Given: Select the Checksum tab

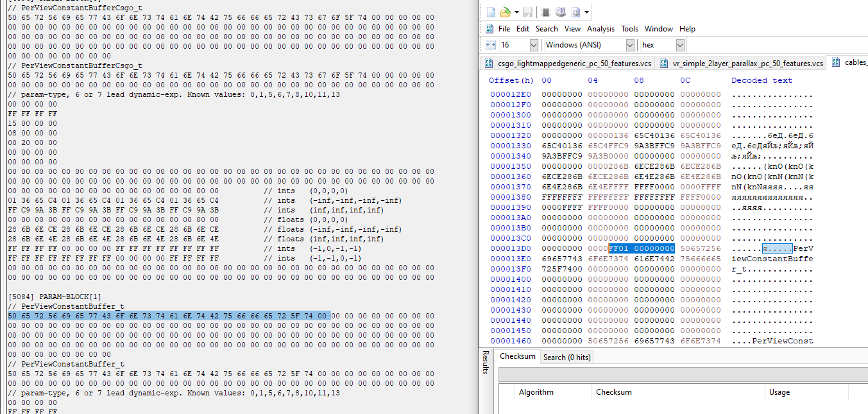Looking at the screenshot, I should [x=517, y=356].
